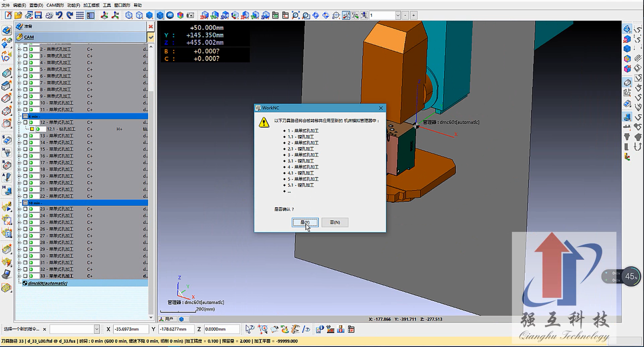644x347 pixels.
Task: Click the X0 view cube icon
Action: pyautogui.click(x=205, y=15)
